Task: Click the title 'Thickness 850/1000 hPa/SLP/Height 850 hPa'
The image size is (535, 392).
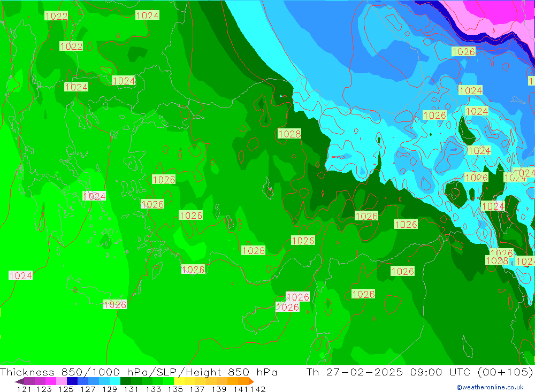Action: [139, 372]
